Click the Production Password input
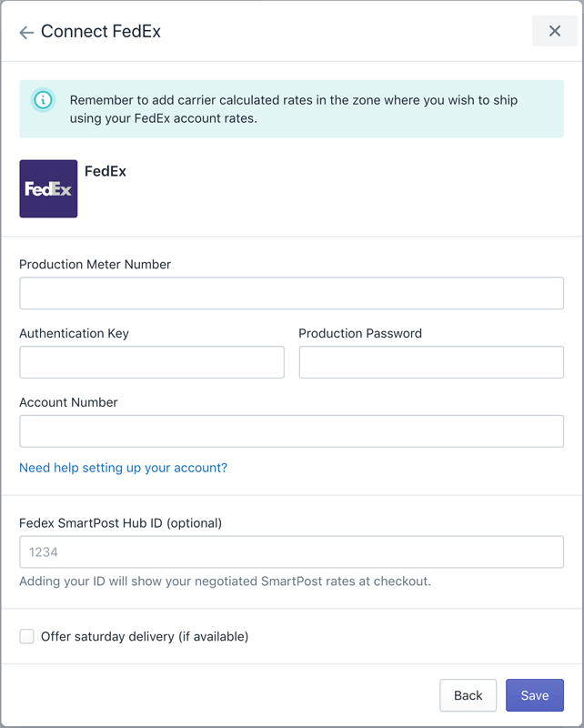Screen dimensions: 584x728 tap(431, 362)
